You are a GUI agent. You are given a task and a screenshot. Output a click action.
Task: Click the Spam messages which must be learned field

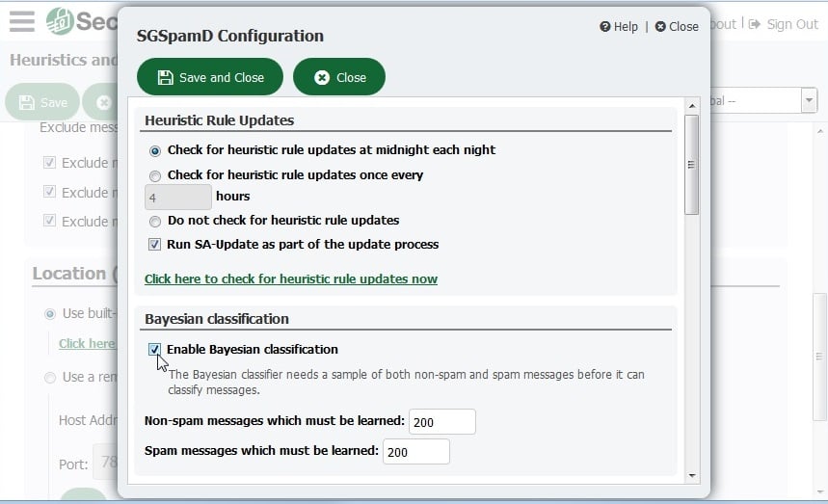[x=416, y=451]
